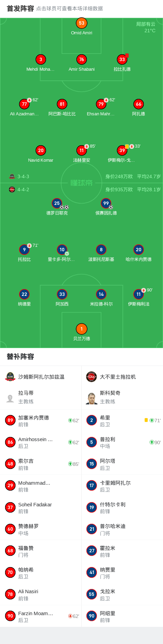Screen dimensions: 163x644
Task: Select number 10 里卡多 midfielder badge
Action: pos(62,250)
